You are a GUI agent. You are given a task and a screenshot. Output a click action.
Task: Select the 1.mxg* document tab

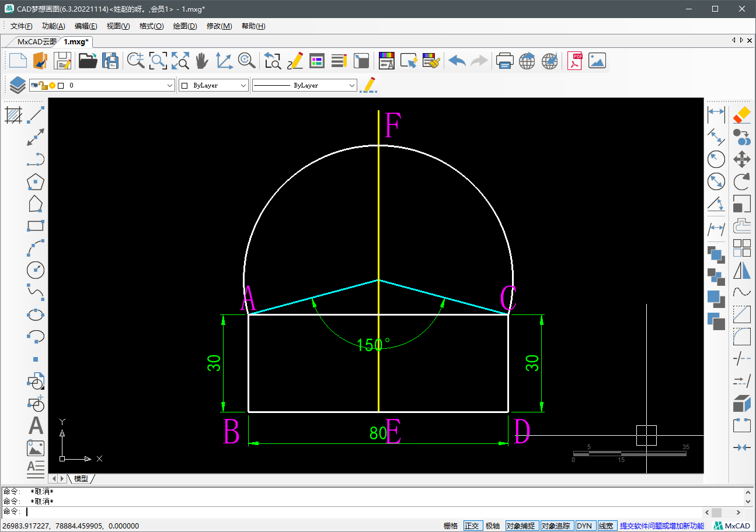pyautogui.click(x=76, y=41)
